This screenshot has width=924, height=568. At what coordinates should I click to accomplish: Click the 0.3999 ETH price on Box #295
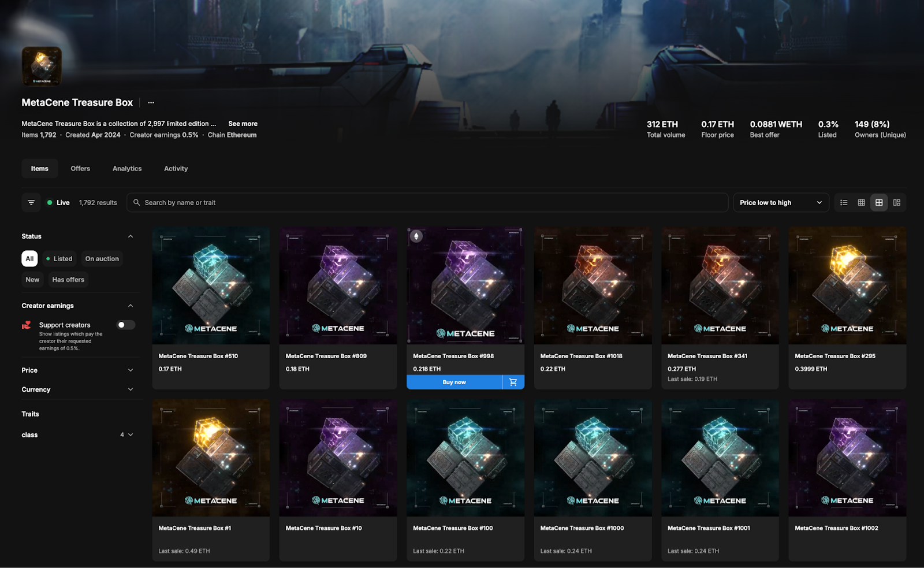pos(811,369)
